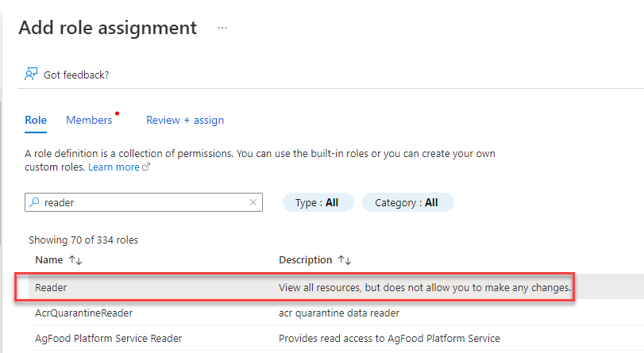The height and width of the screenshot is (353, 644).
Task: Switch to the Members tab
Action: point(89,120)
